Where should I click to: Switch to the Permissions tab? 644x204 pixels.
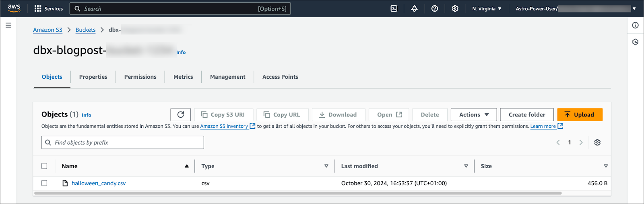click(x=140, y=77)
